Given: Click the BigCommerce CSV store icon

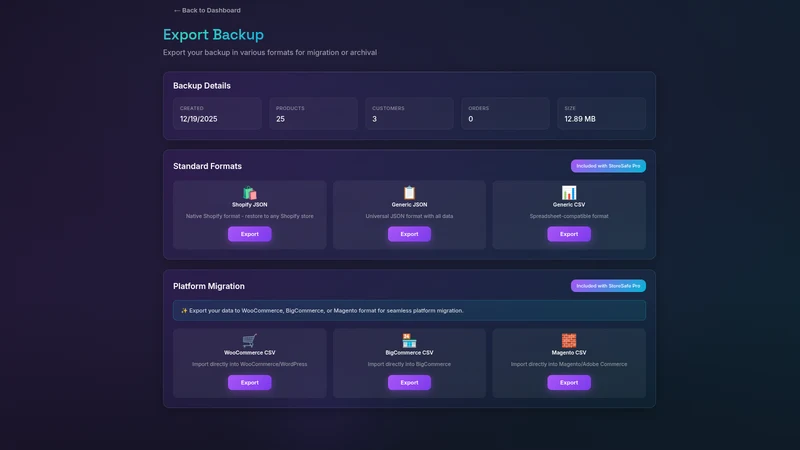Looking at the screenshot, I should pos(409,340).
